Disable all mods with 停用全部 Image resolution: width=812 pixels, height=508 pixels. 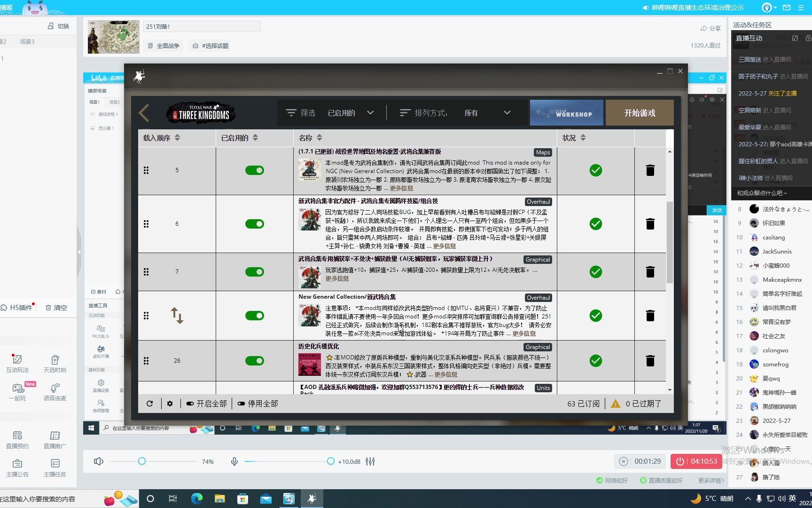(258, 404)
